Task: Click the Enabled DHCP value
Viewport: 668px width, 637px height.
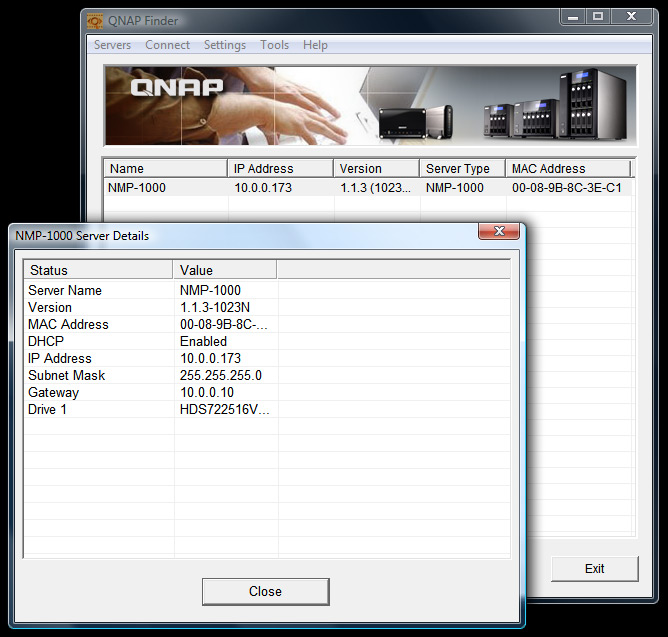Action: [203, 341]
